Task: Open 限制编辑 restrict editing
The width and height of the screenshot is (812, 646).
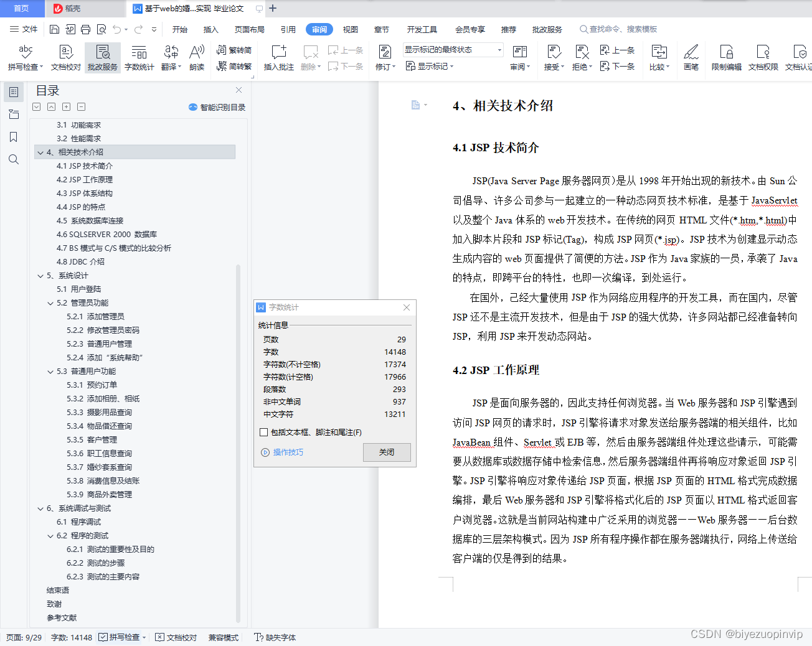Action: tap(727, 57)
